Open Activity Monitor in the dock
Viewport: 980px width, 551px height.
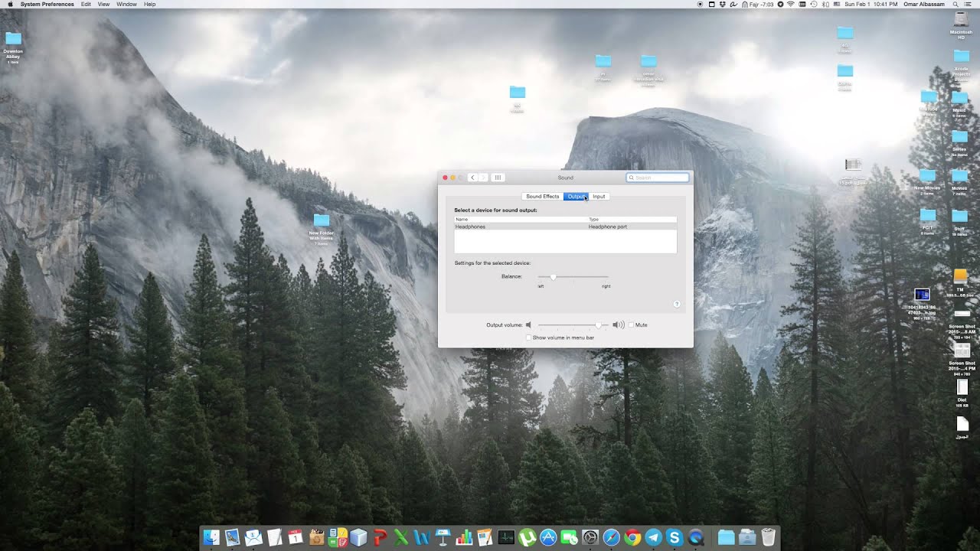[506, 538]
